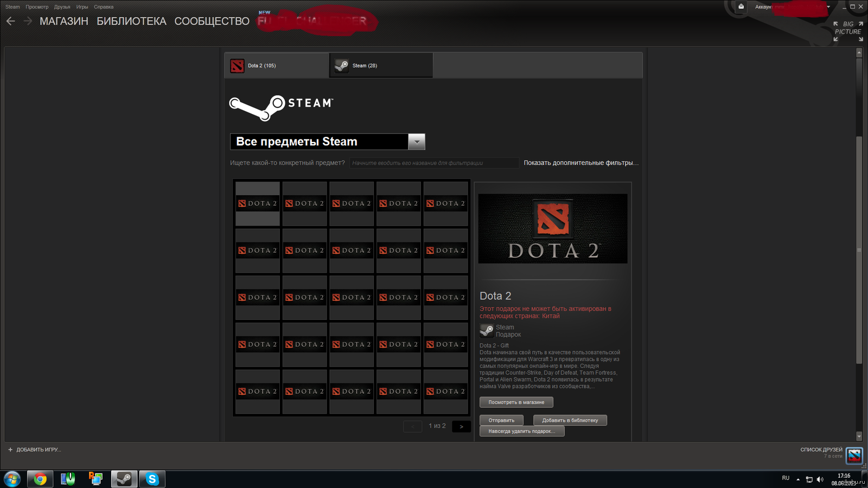Click the Dota 2 icon in inventory tab
This screenshot has height=488, width=868.
(237, 66)
